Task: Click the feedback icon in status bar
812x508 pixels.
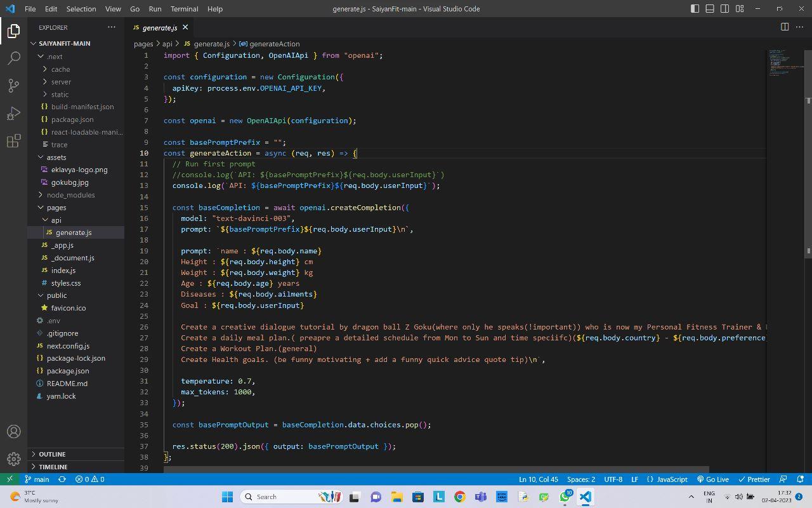Action: pos(783,479)
